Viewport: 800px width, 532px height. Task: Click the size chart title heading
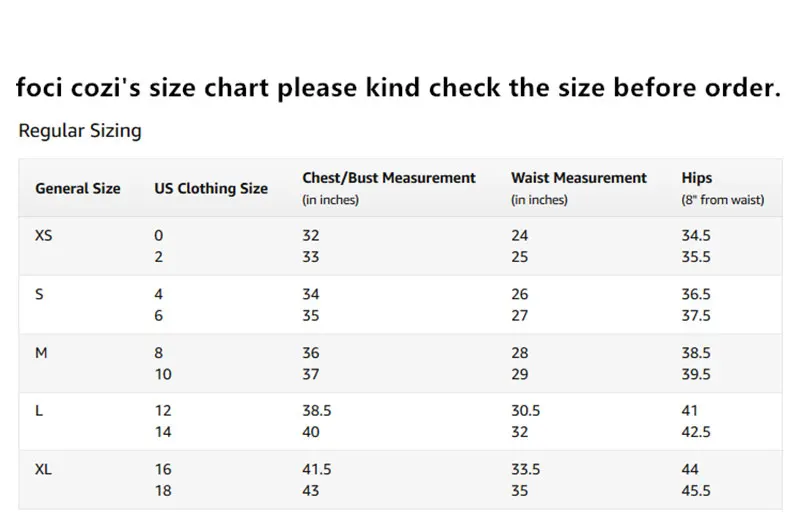tap(398, 88)
